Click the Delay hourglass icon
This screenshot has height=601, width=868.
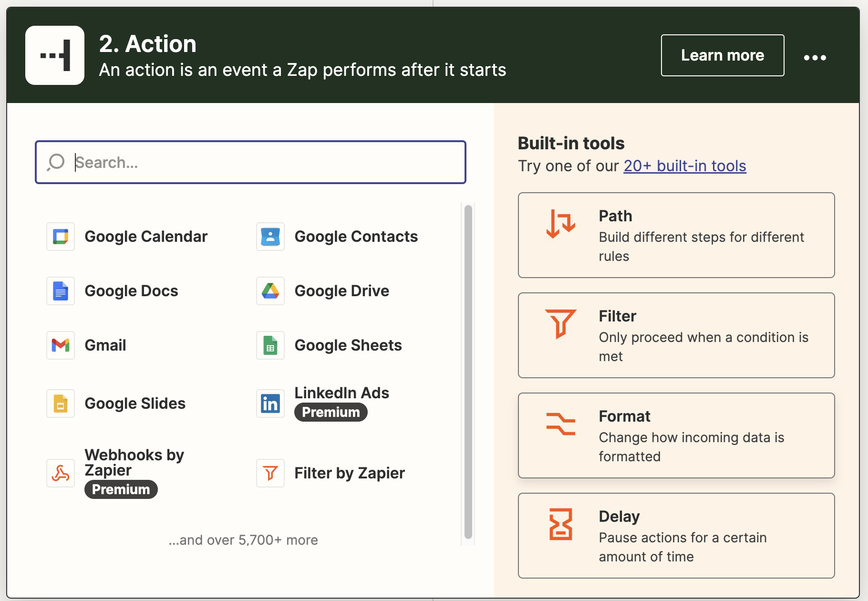tap(561, 524)
